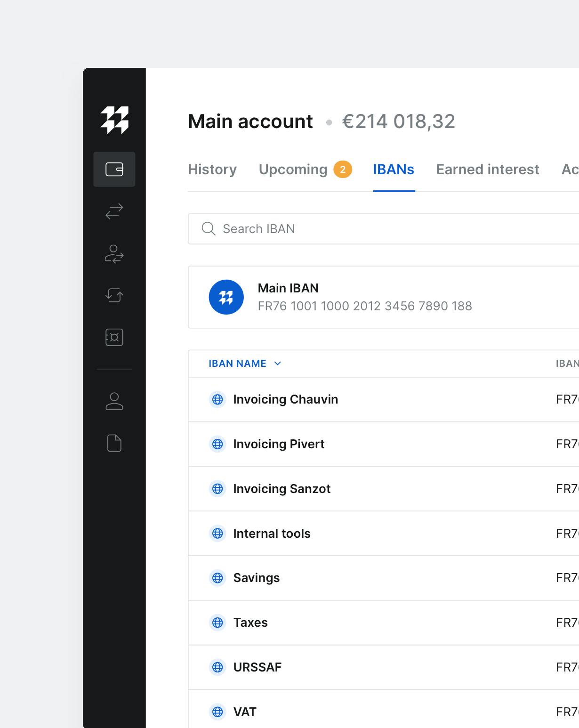Open client transfers with the person-arrows icon
The image size is (579, 728).
(x=114, y=255)
